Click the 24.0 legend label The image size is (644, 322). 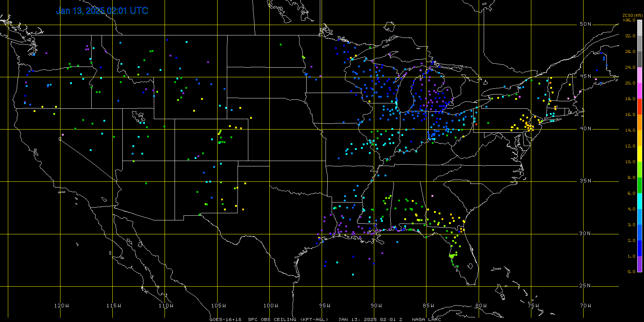[x=630, y=67]
